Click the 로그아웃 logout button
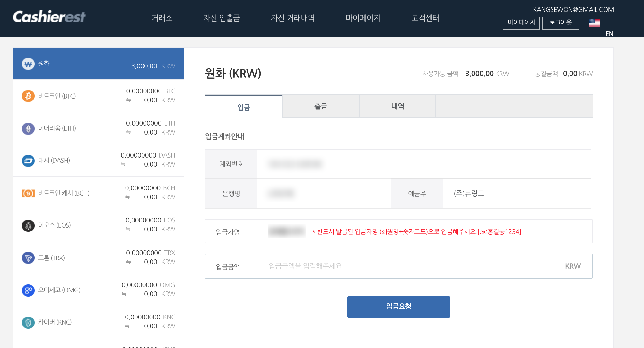The height and width of the screenshot is (348, 644). 560,23
